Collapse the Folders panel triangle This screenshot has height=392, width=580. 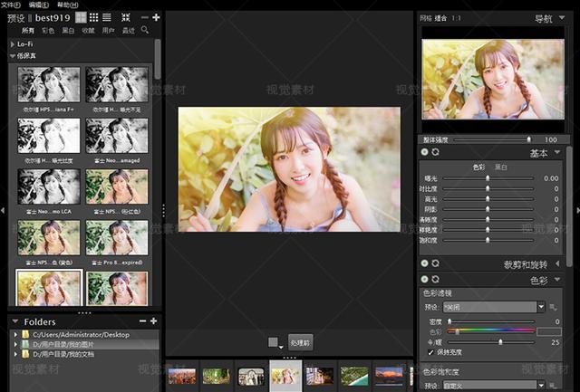(x=15, y=321)
